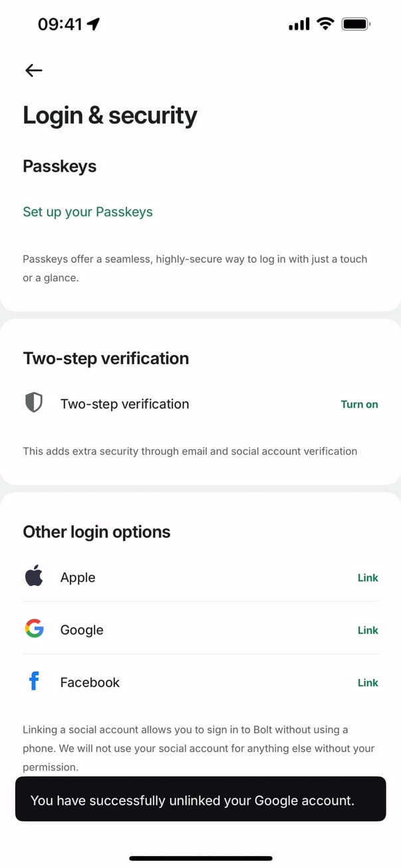Tap the Facebook logo icon
401x868 pixels.
tap(34, 682)
